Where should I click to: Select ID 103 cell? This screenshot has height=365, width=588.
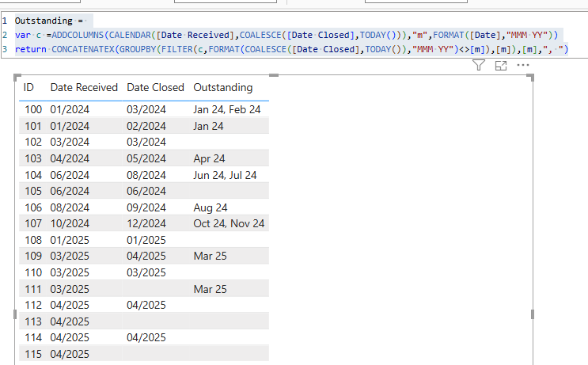point(33,158)
